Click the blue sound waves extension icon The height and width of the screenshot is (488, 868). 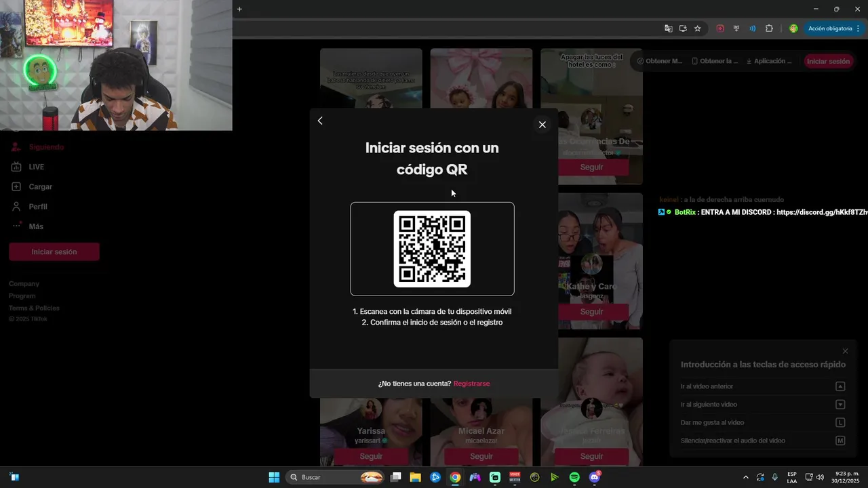[x=753, y=28]
